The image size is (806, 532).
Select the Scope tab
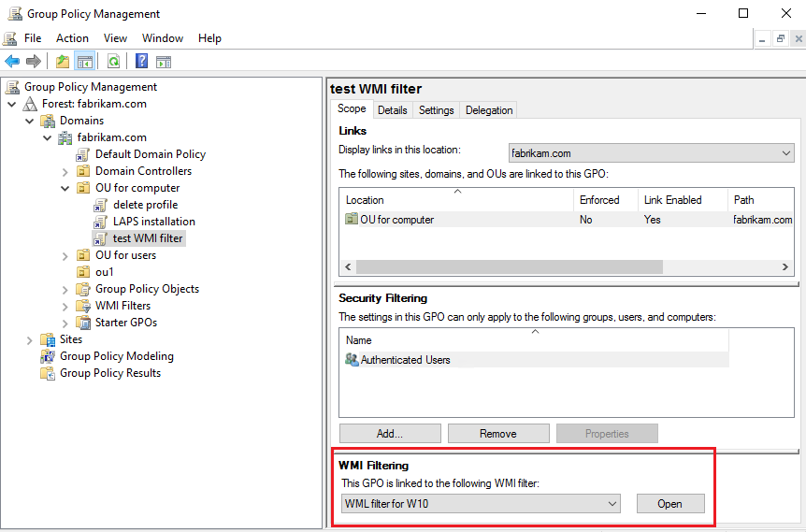pyautogui.click(x=352, y=108)
